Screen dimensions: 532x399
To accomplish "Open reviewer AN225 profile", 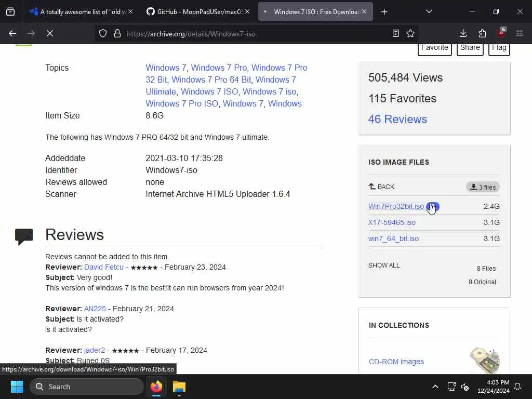I will point(95,309).
